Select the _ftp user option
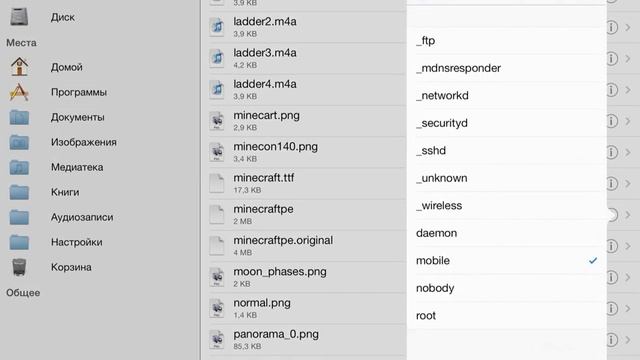This screenshot has width=640, height=360. [x=507, y=41]
